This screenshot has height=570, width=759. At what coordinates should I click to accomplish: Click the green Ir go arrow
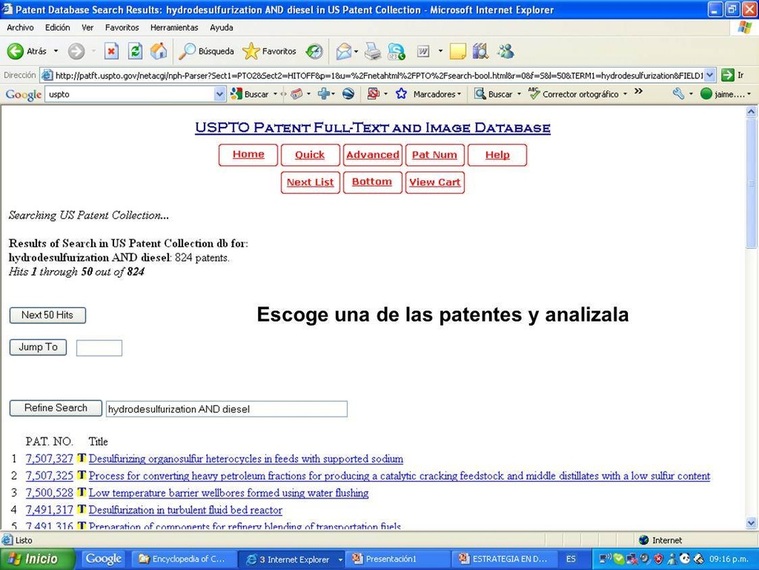(727, 75)
